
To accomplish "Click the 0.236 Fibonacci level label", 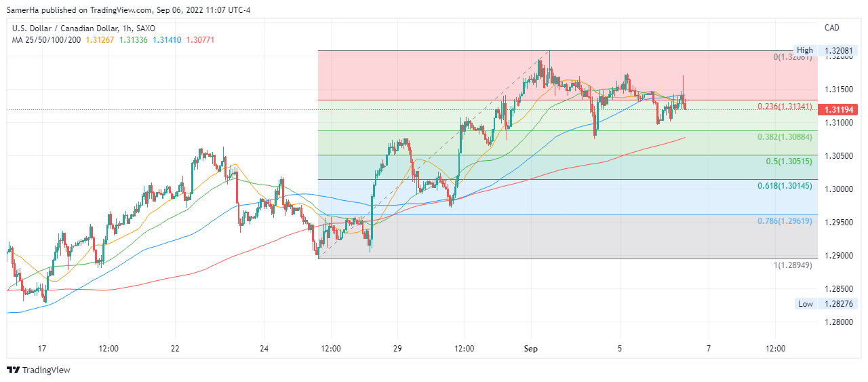I will point(784,107).
